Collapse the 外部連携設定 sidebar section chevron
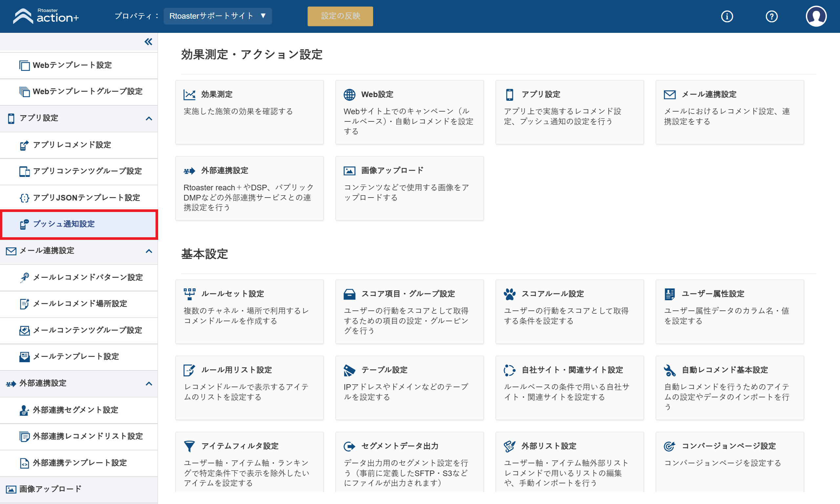Screen dimensions: 840x504 [x=149, y=384]
